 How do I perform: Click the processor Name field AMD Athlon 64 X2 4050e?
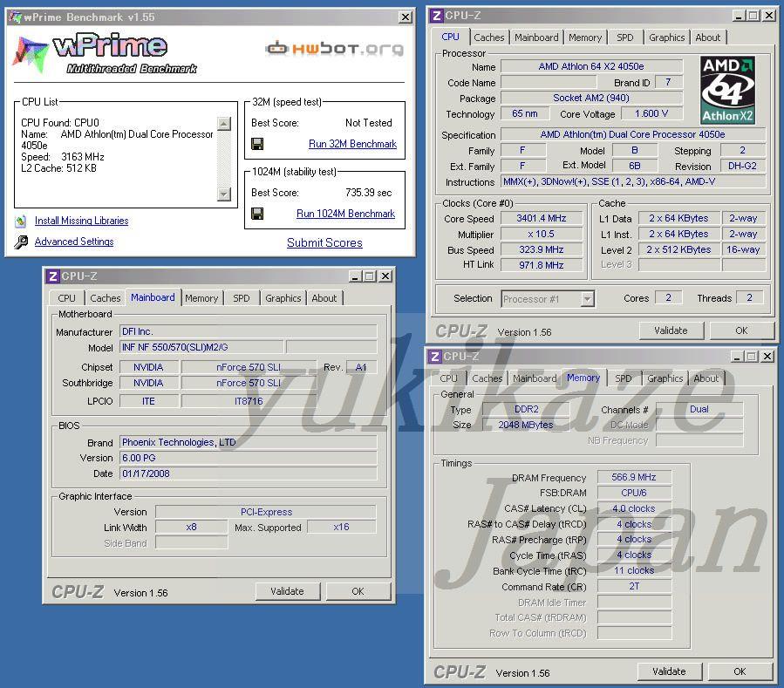(x=591, y=66)
